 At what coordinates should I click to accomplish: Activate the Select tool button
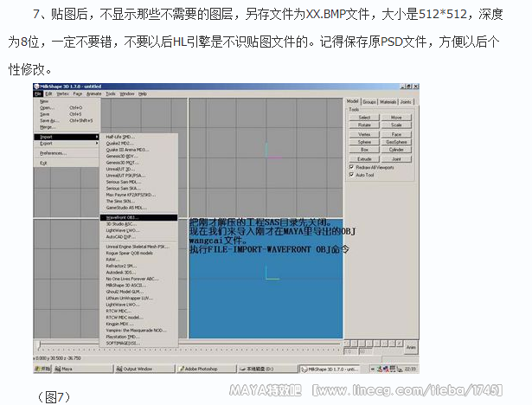364,118
